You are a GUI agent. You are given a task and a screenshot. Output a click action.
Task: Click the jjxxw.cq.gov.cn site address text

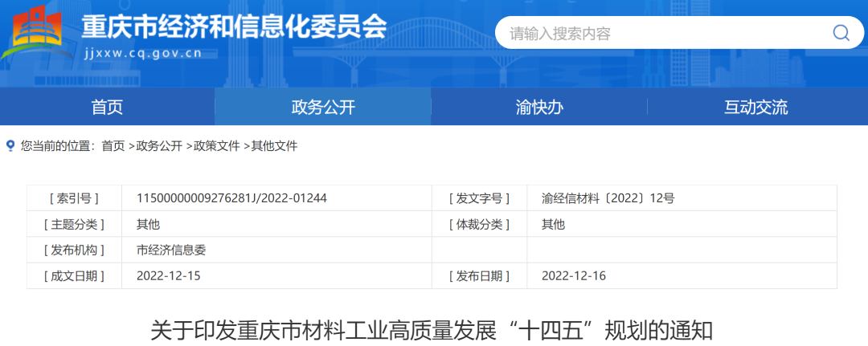coord(143,54)
